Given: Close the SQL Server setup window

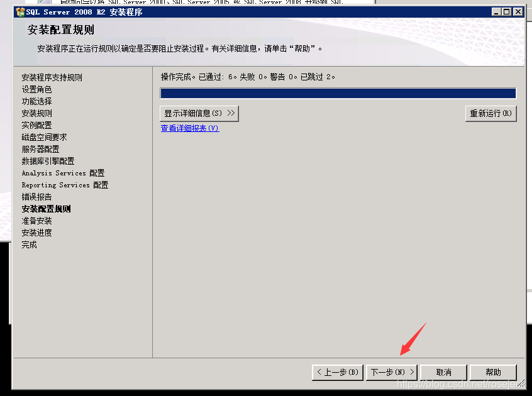Looking at the screenshot, I should [518, 12].
